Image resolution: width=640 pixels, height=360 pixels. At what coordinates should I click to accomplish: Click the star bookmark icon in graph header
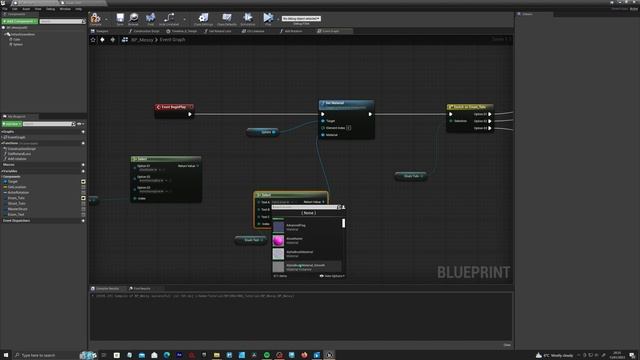click(x=93, y=40)
